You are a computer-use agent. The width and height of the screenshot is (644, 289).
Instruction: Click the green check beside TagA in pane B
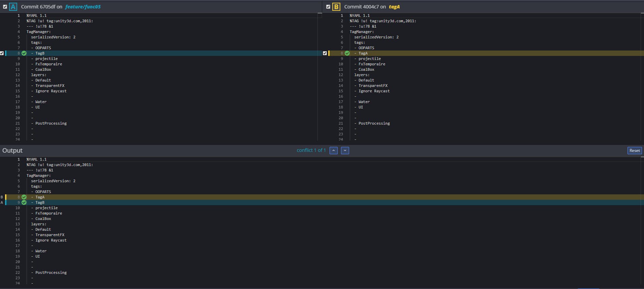[x=347, y=53]
